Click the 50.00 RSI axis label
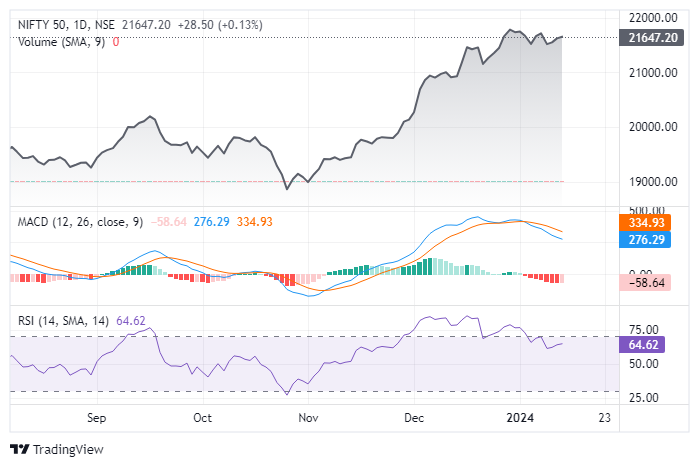This screenshot has height=467, width=699. pos(643,364)
